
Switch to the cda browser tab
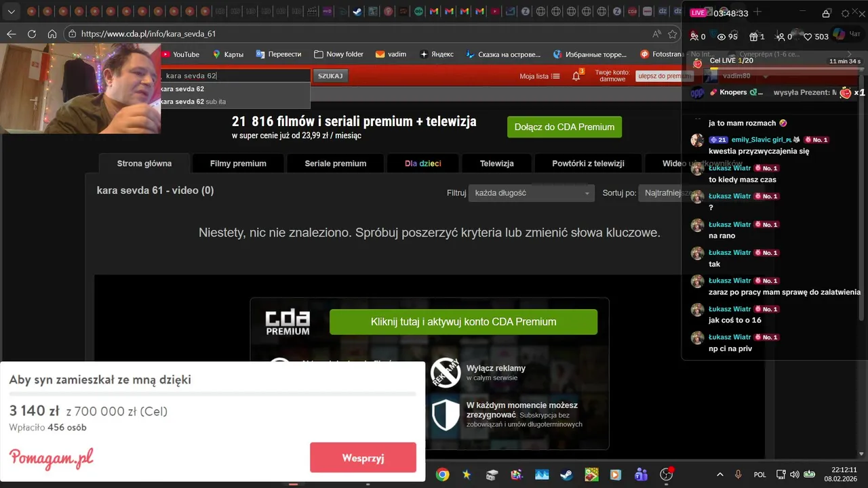632,12
